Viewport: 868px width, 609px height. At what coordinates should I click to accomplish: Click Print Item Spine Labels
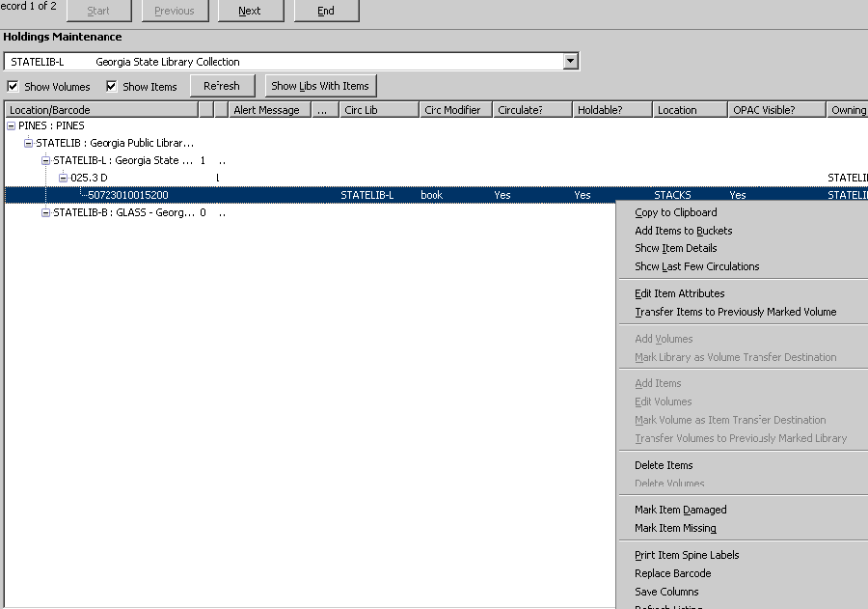[x=687, y=555]
